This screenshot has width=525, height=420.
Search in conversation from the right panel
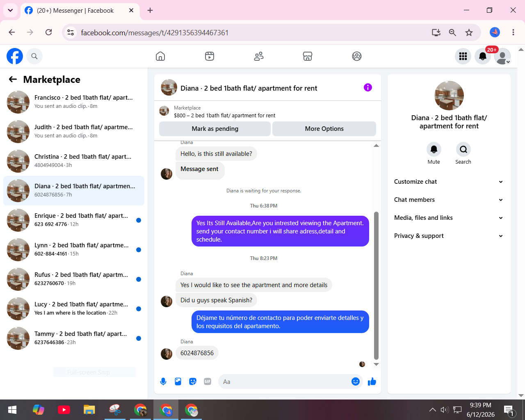click(463, 149)
